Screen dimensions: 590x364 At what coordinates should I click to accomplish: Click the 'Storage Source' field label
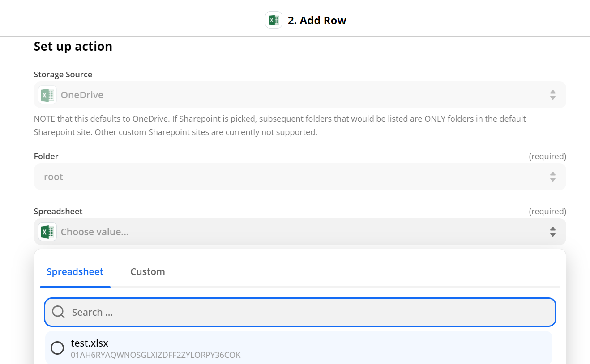(x=63, y=75)
